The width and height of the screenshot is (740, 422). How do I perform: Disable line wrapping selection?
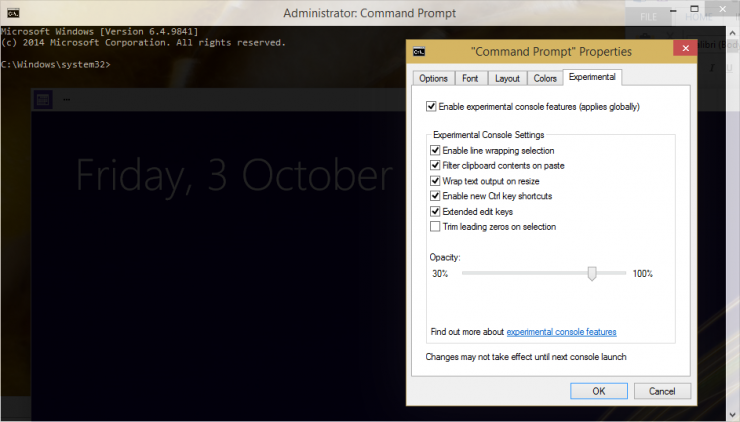click(435, 151)
